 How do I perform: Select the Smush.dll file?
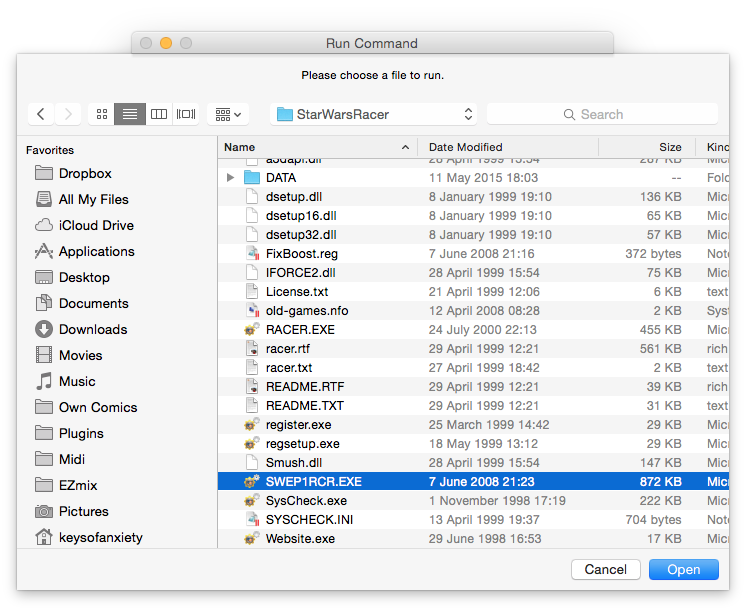[x=473, y=463]
